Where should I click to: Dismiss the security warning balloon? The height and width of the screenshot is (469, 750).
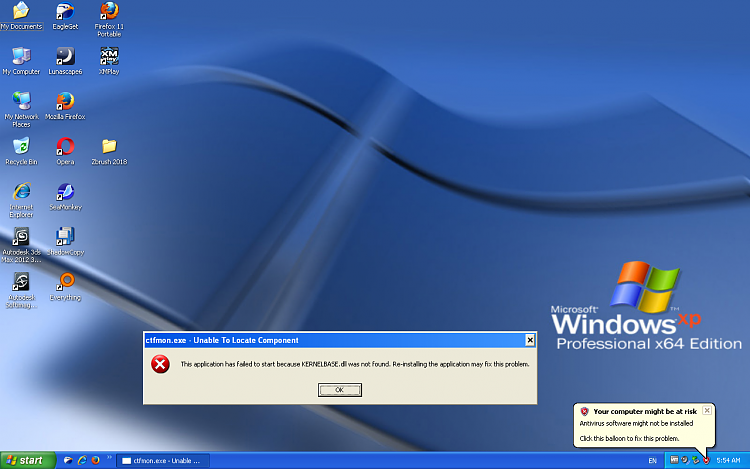point(706,410)
